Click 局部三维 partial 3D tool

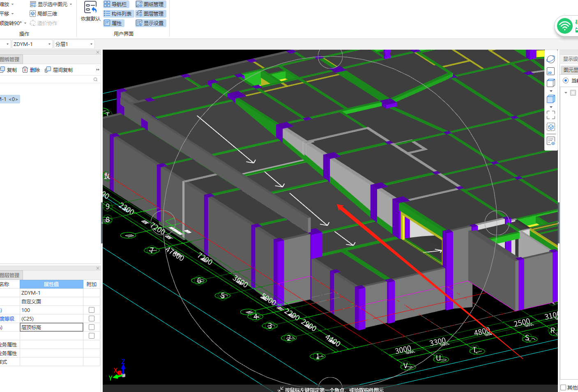point(44,14)
